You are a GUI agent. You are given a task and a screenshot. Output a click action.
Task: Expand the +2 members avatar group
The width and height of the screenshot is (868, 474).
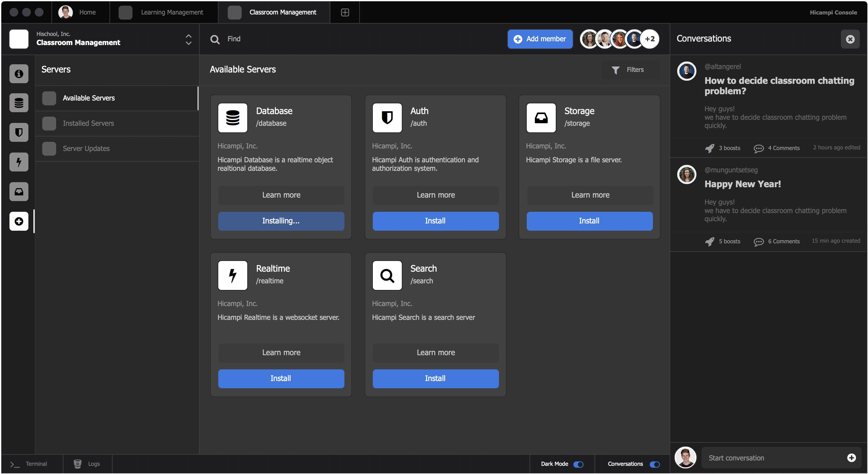point(650,39)
